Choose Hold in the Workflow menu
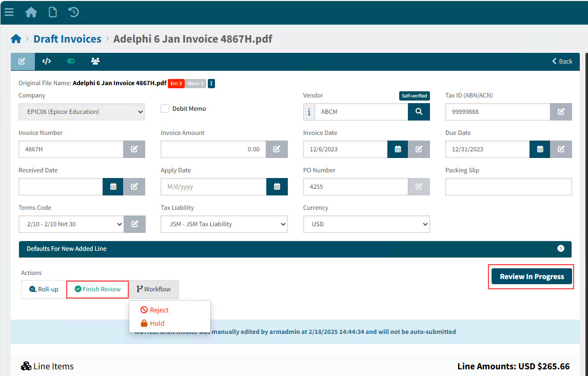Screen dimensions: 588x376 click(157, 324)
